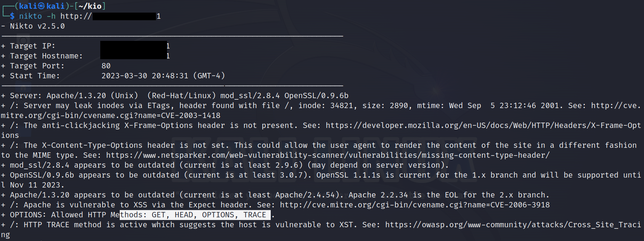Viewport: 644px width, 241px height.
Task: Click the redacted Target IP value
Action: pyautogui.click(x=133, y=46)
